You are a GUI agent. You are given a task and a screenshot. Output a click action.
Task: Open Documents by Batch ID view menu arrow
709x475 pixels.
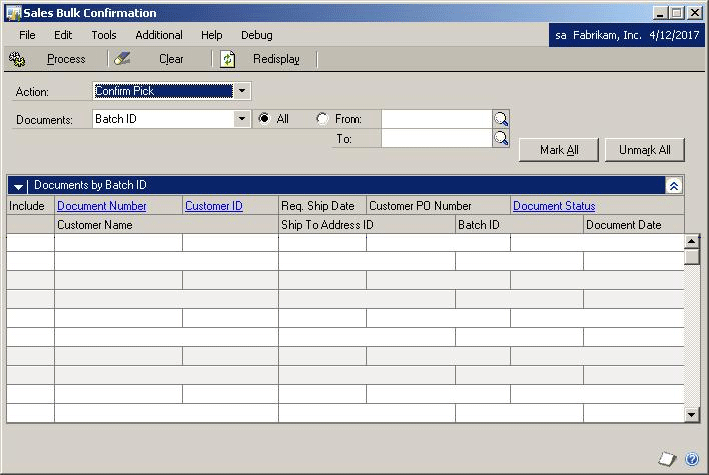[x=18, y=186]
